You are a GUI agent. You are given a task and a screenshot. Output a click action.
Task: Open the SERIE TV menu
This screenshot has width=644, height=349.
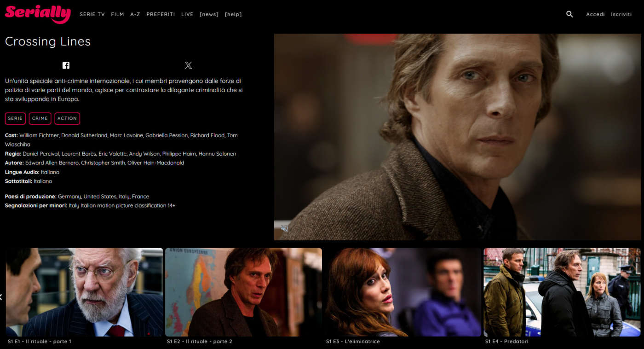92,14
